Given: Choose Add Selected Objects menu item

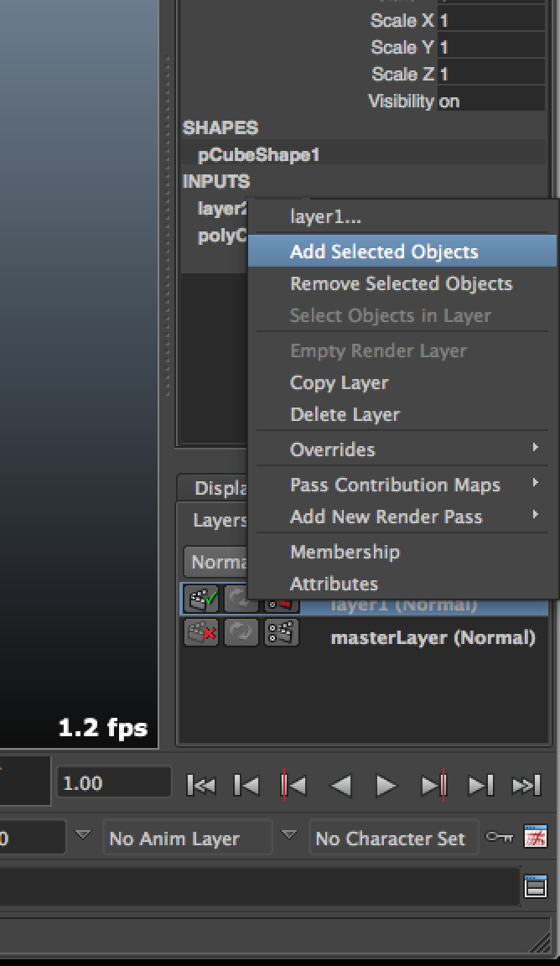Looking at the screenshot, I should point(384,252).
